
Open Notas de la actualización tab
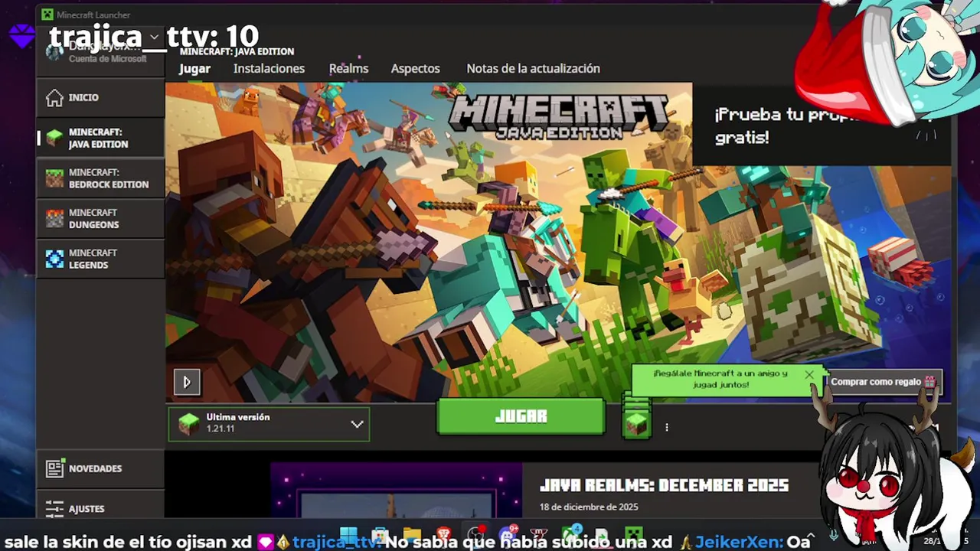(x=533, y=68)
